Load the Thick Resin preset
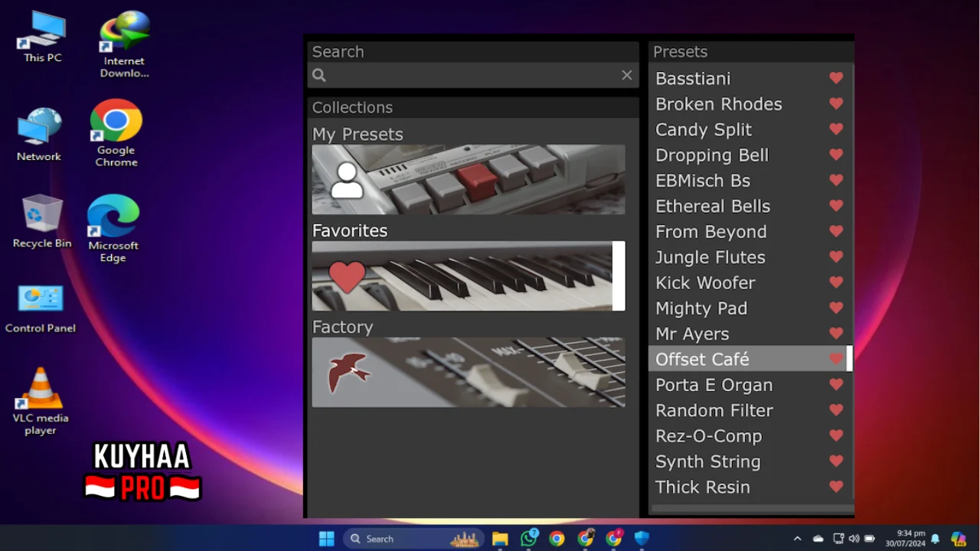The height and width of the screenshot is (551, 980). coord(703,487)
